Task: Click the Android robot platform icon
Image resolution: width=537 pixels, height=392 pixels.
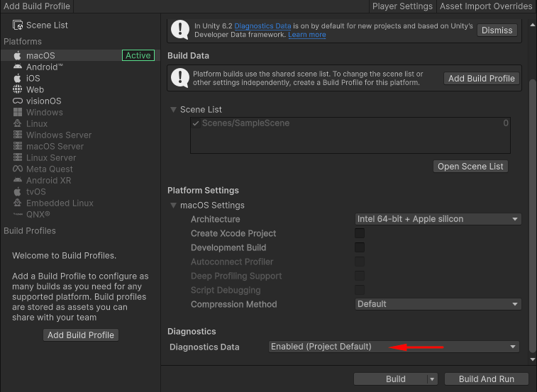Action: point(18,67)
